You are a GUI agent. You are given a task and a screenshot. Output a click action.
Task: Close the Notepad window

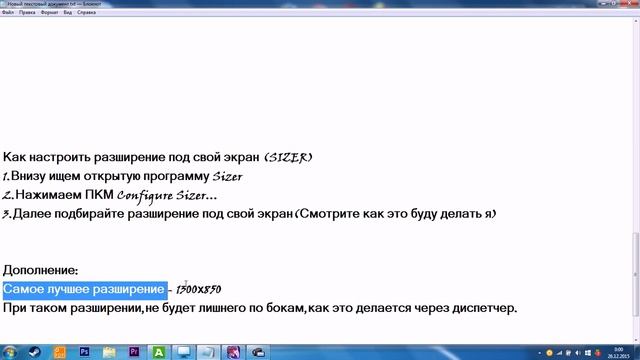[x=629, y=3]
